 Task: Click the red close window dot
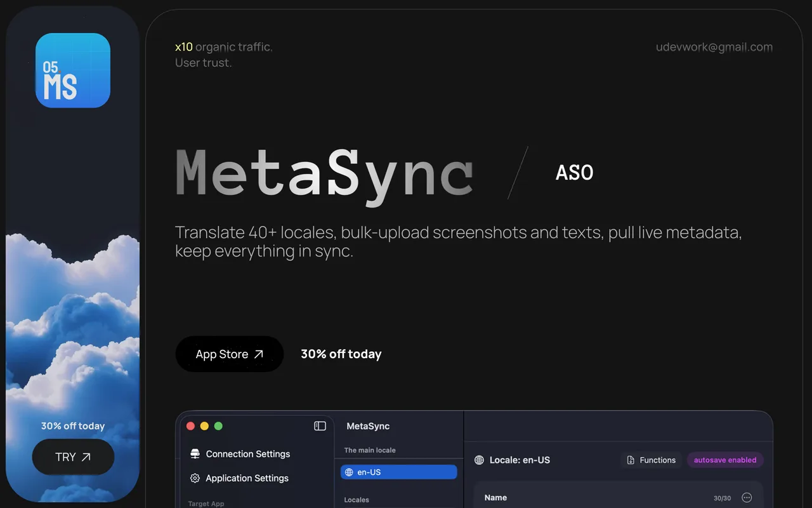click(x=190, y=426)
